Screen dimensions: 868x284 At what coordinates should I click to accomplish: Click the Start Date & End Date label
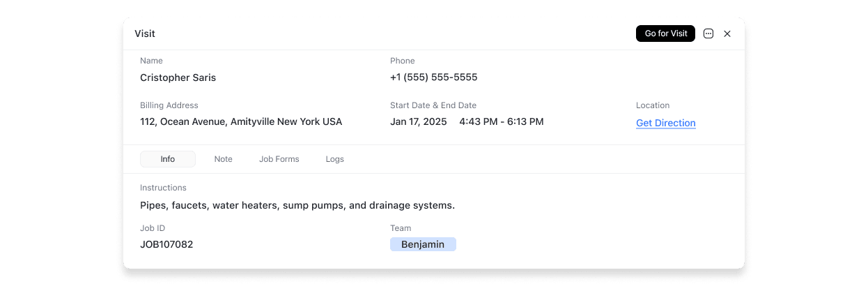[x=433, y=105]
